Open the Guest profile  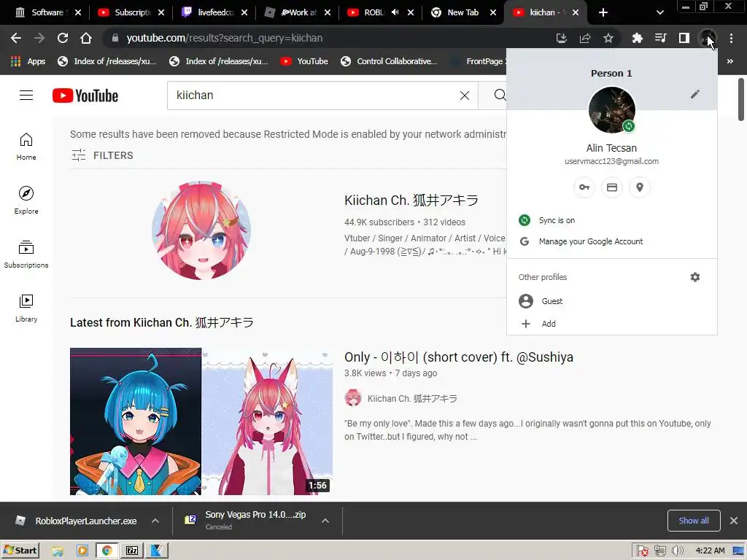[x=611, y=301]
